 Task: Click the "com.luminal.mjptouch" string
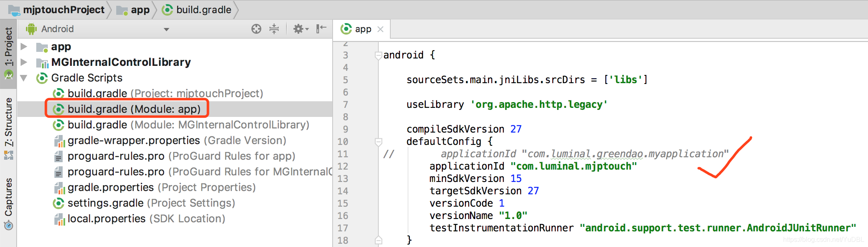(x=573, y=166)
